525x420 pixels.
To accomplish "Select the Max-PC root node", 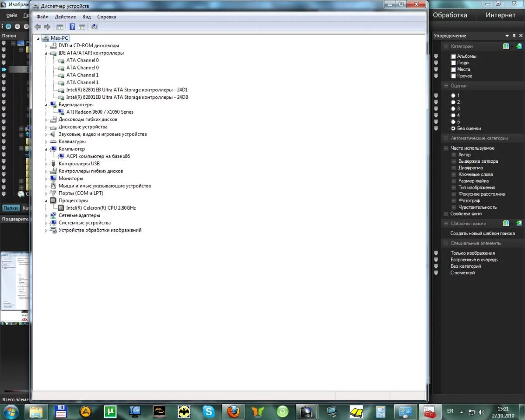I will tap(59, 38).
